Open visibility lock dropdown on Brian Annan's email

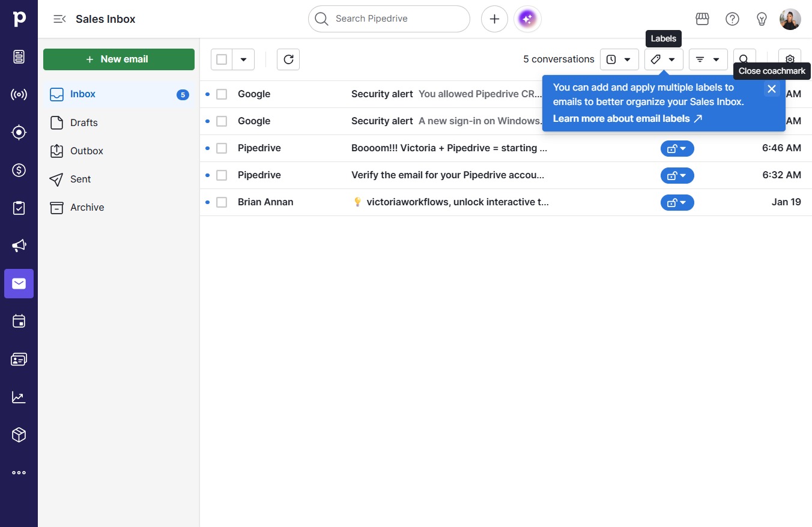677,202
